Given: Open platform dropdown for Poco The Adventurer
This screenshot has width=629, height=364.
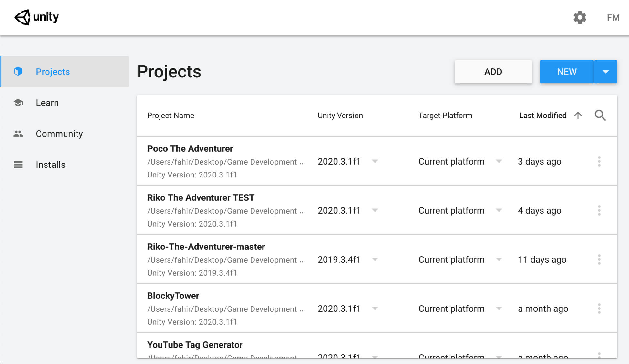Looking at the screenshot, I should pos(499,161).
